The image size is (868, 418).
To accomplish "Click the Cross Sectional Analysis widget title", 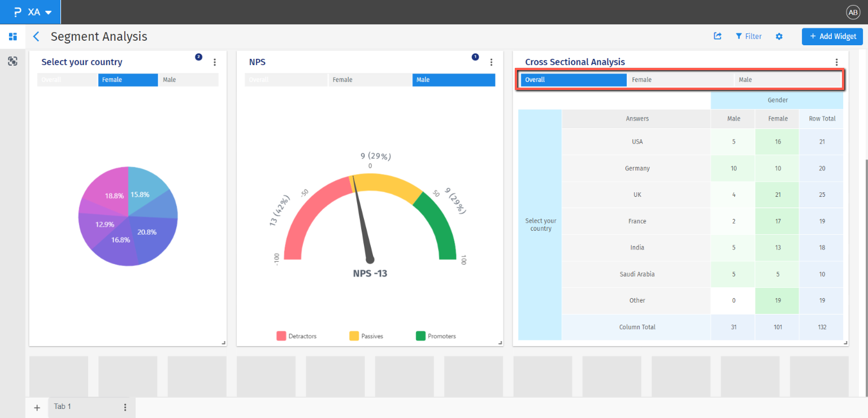I will 575,62.
